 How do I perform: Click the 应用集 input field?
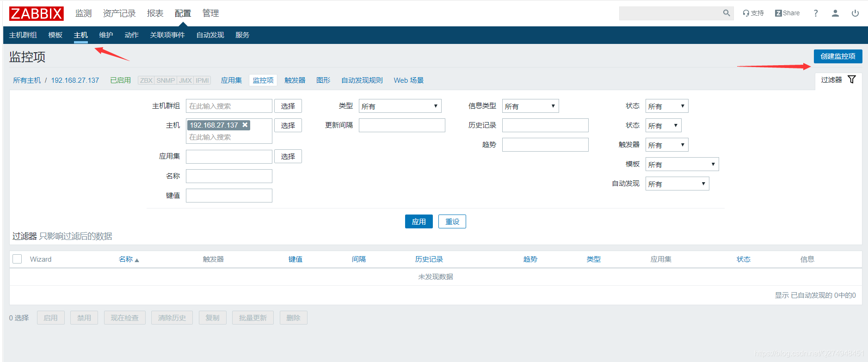coord(229,157)
